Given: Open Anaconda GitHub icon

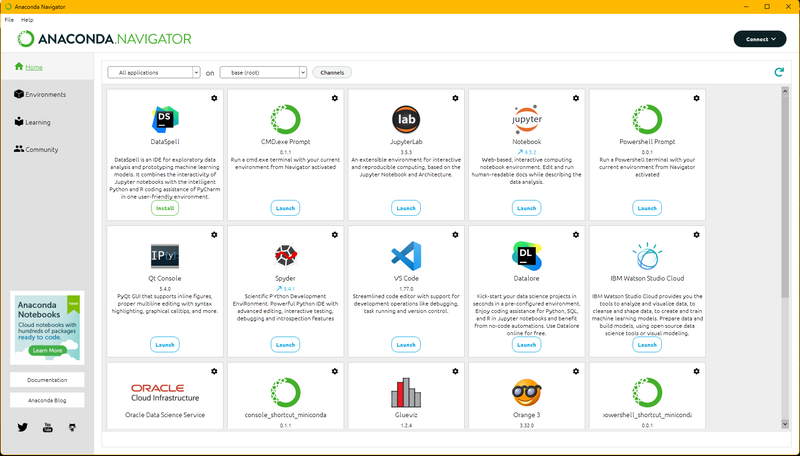Looking at the screenshot, I should tap(72, 427).
